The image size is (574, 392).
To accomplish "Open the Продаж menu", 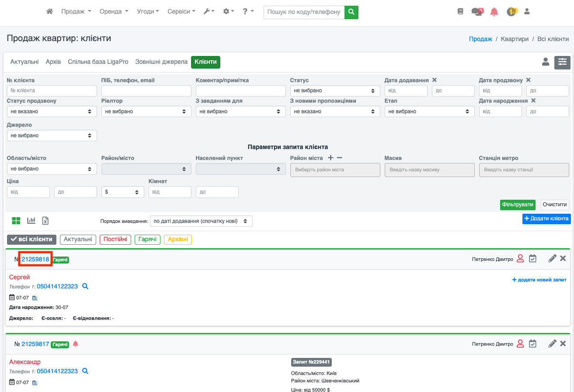I will click(76, 12).
